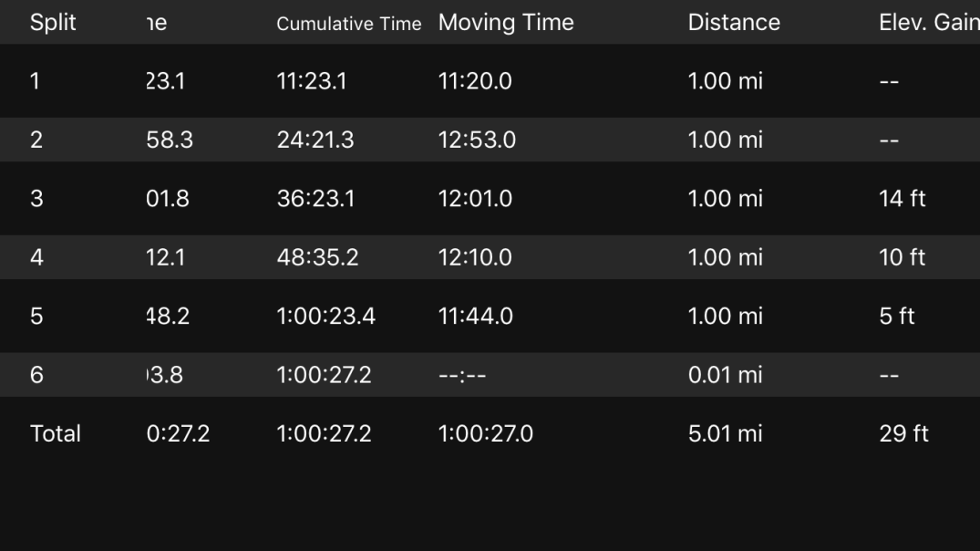980x551 pixels.
Task: Select split 3 row number
Action: 36,199
